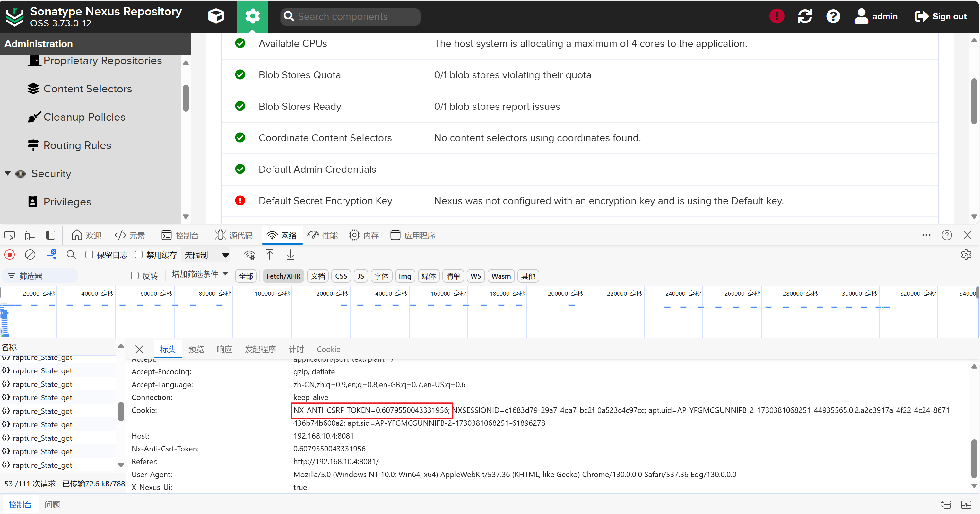
Task: Click the help question mark icon
Action: (x=834, y=16)
